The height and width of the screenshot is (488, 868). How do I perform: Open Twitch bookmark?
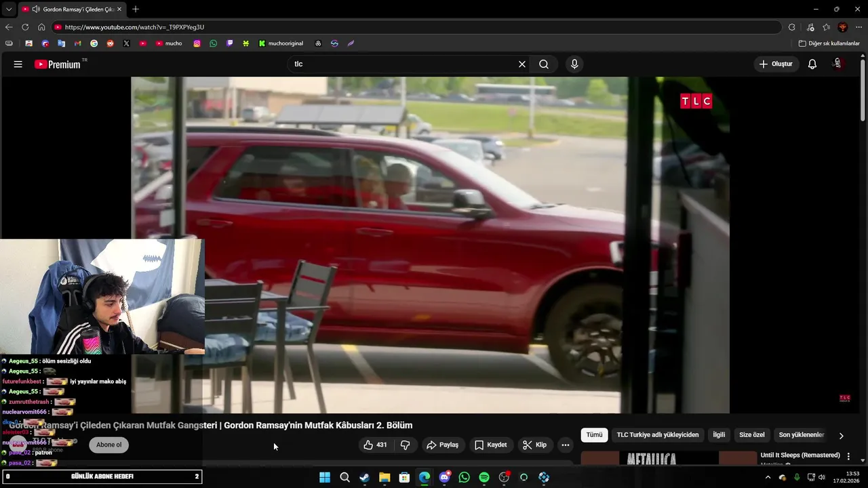click(229, 43)
